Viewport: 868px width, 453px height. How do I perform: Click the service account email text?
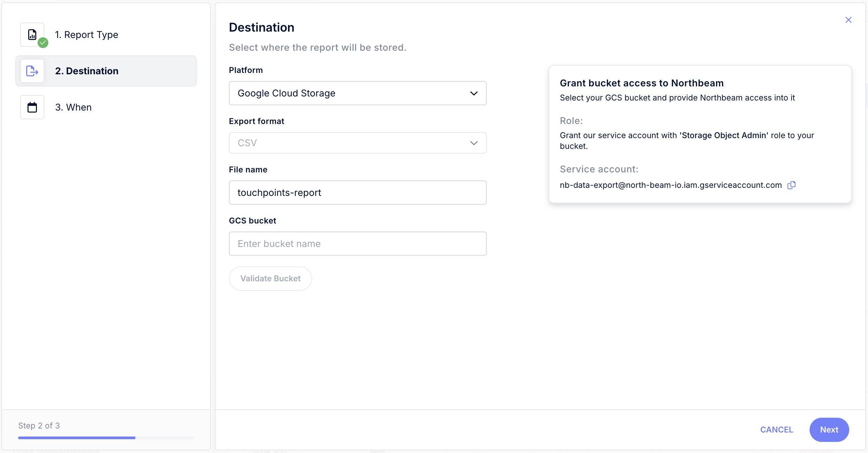tap(671, 185)
